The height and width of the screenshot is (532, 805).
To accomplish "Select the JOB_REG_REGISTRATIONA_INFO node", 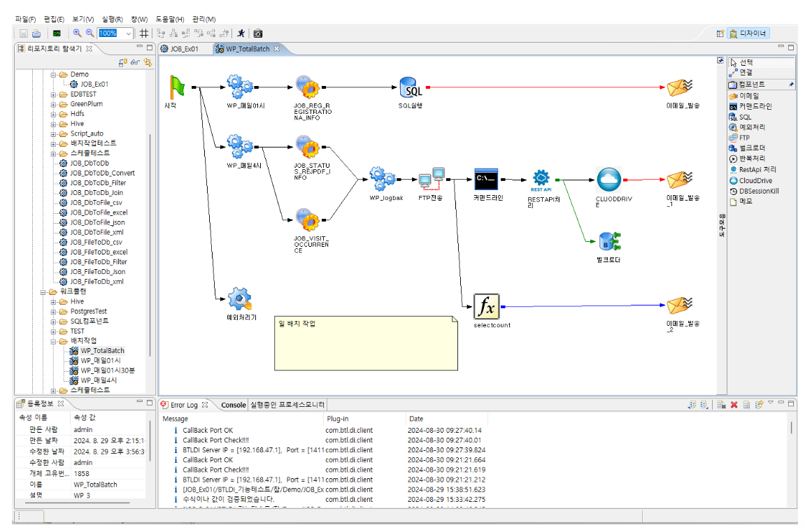I will pyautogui.click(x=308, y=87).
